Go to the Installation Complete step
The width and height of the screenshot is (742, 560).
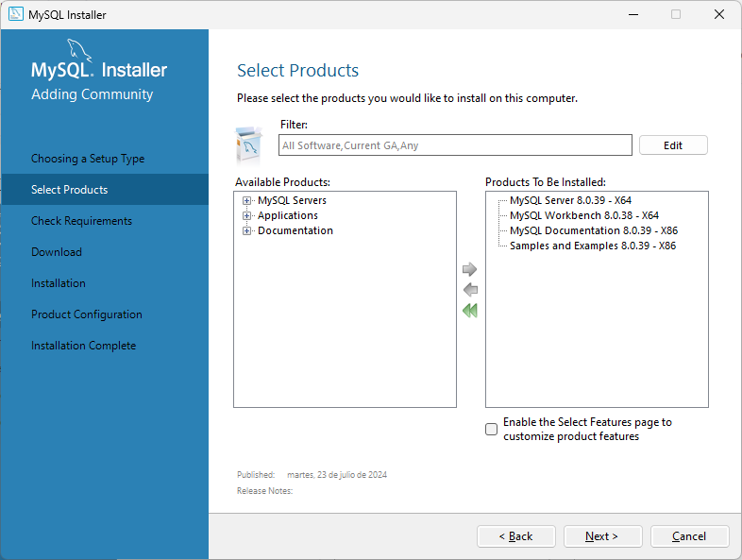(83, 346)
